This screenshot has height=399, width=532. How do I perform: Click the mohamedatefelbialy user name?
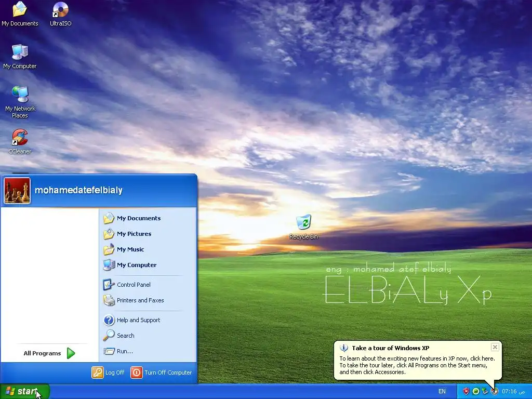coord(79,190)
